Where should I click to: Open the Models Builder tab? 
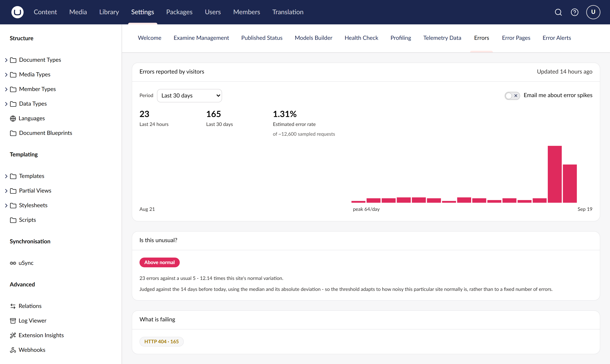click(314, 38)
